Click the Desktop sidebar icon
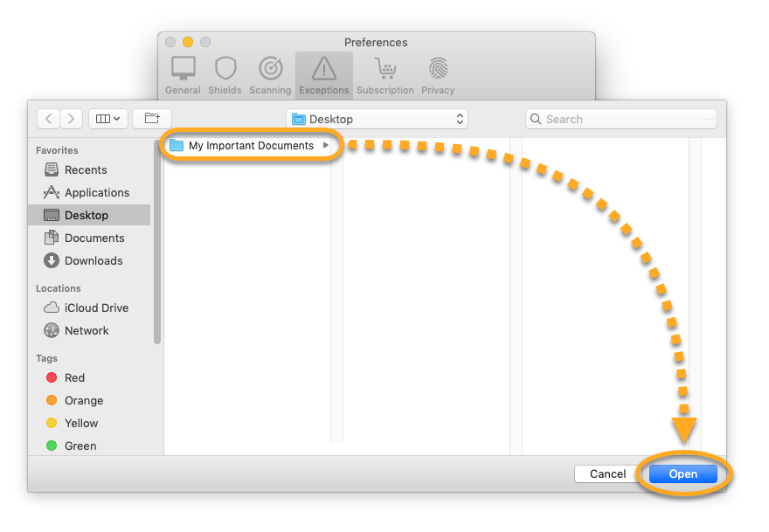Image resolution: width=769 pixels, height=532 pixels. pyautogui.click(x=52, y=215)
